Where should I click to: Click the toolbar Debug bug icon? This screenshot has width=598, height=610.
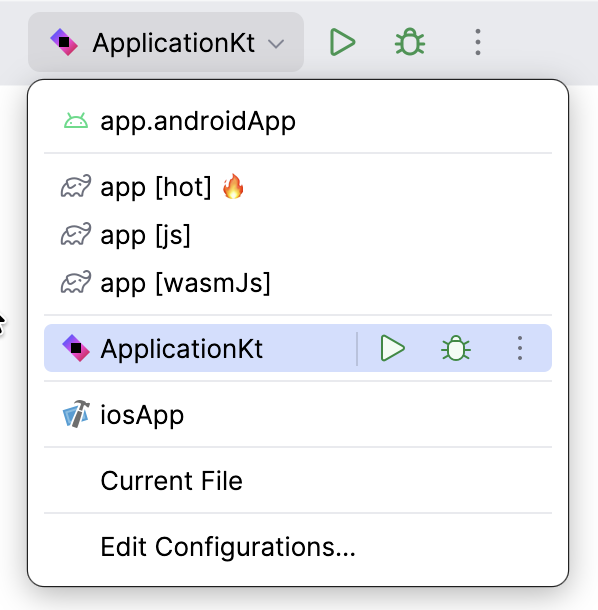click(x=410, y=42)
